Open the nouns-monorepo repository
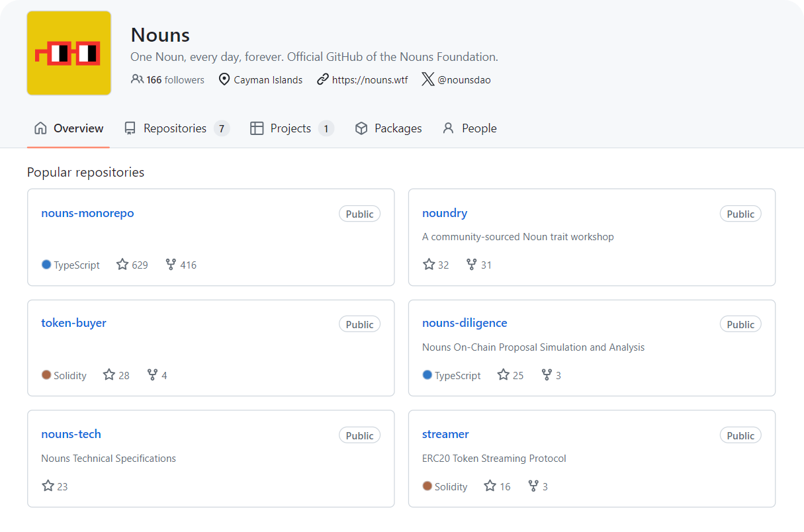The image size is (804, 532). click(x=87, y=213)
